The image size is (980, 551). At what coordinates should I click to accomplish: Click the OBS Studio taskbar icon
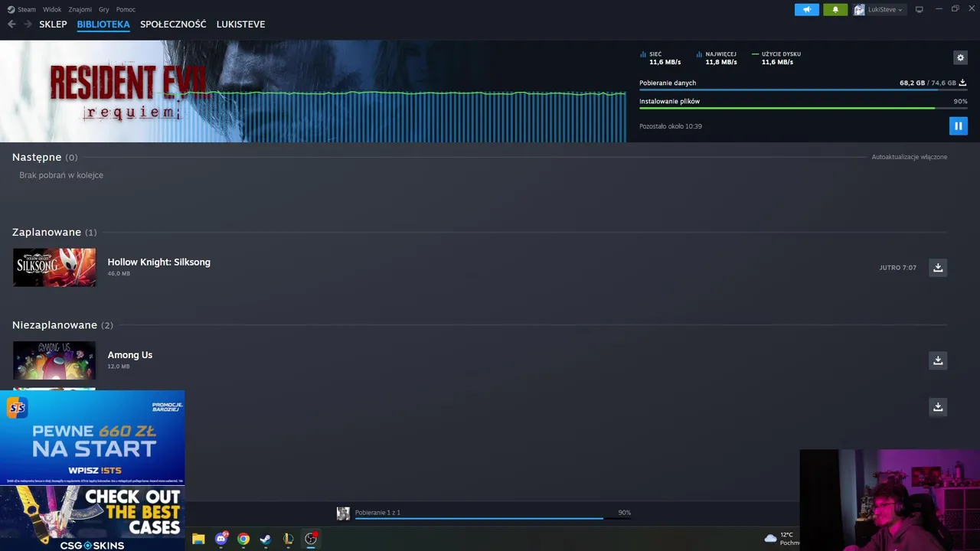[311, 539]
